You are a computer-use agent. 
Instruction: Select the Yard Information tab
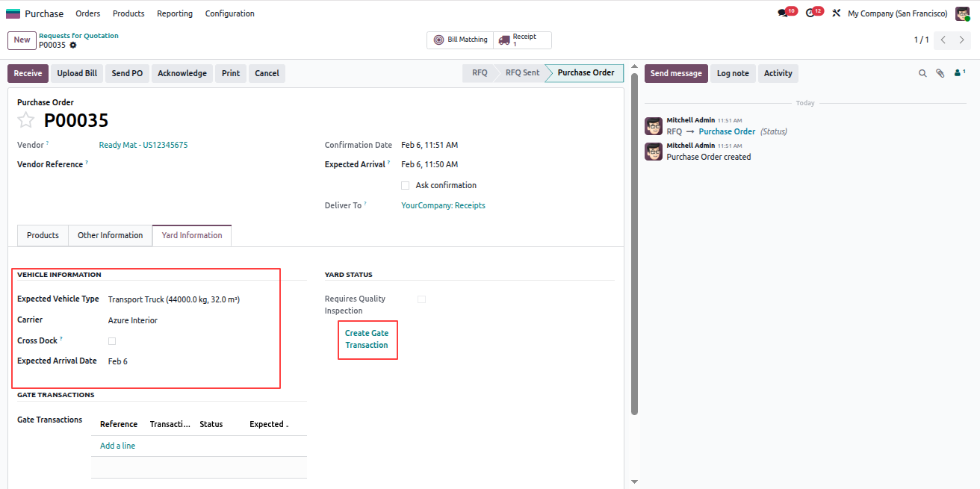click(x=192, y=235)
